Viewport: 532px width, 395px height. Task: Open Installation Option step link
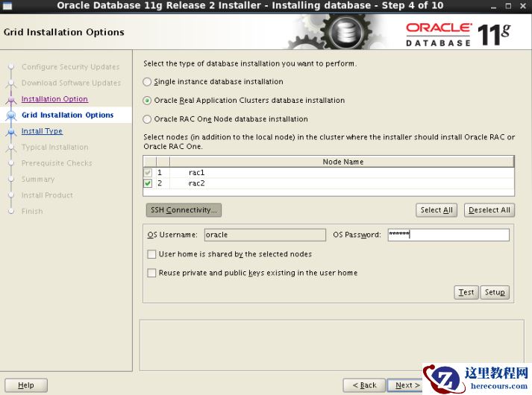pyautogui.click(x=54, y=99)
